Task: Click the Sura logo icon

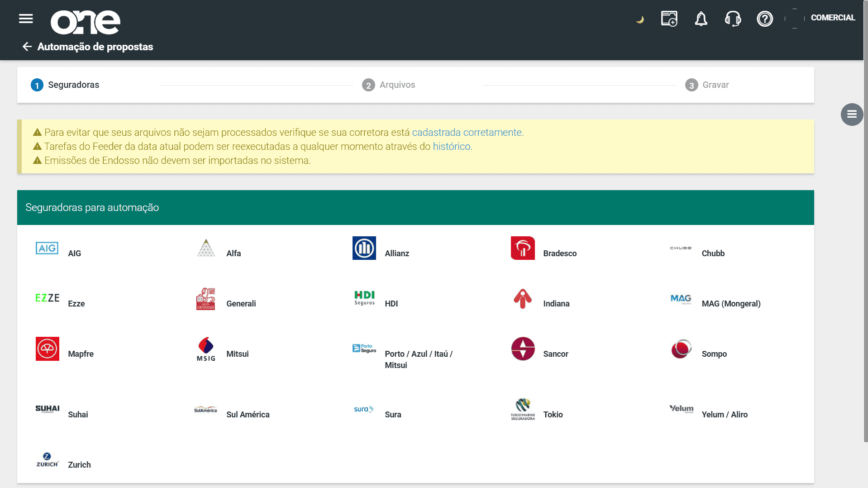Action: 364,409
